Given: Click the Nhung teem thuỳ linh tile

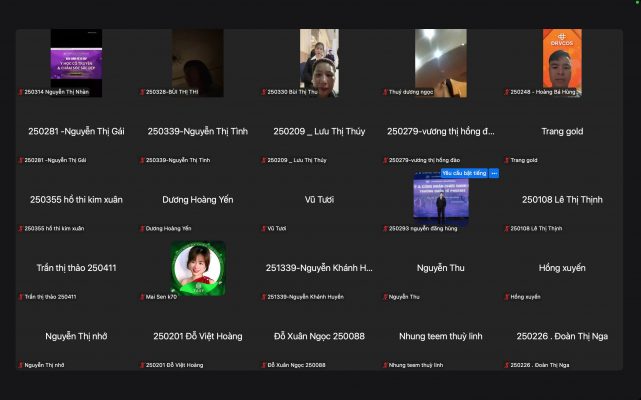Looking at the screenshot, I should (440, 337).
